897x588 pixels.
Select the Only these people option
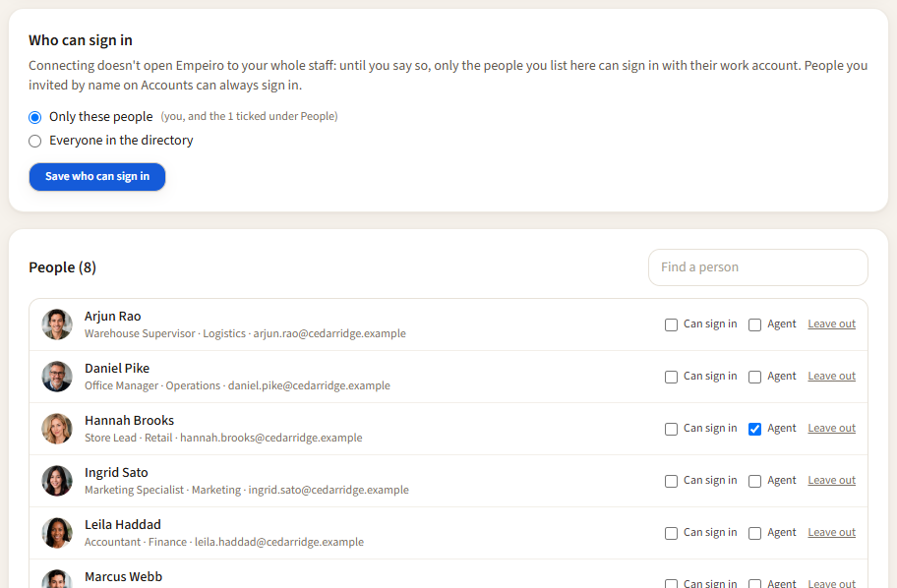[34, 117]
